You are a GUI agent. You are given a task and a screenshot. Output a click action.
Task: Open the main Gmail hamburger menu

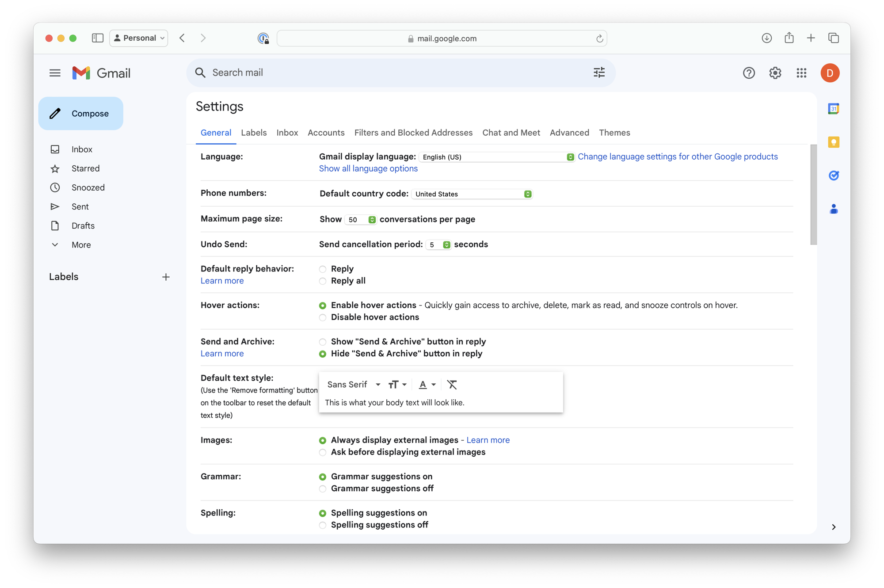(x=55, y=73)
